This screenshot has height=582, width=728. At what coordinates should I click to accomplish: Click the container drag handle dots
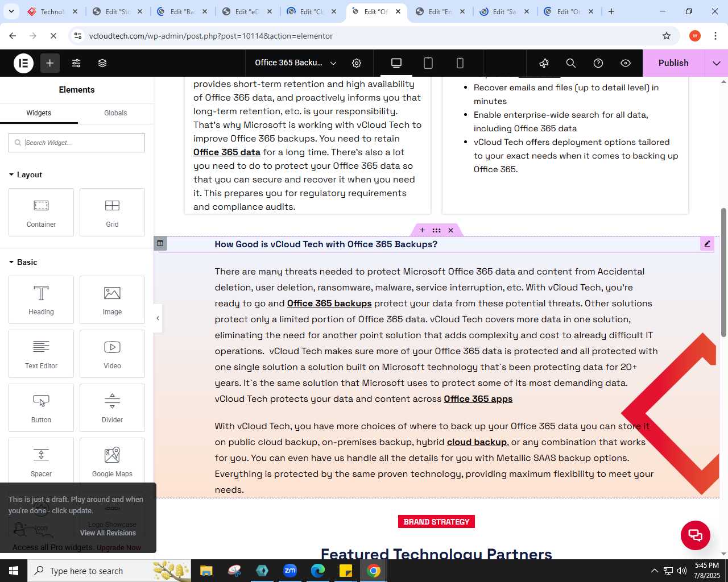(436, 230)
